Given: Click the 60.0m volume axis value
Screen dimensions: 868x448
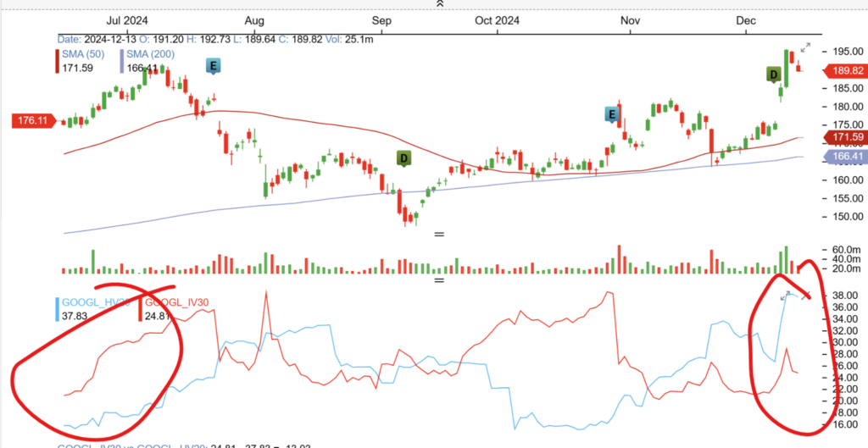Looking at the screenshot, I should point(848,250).
